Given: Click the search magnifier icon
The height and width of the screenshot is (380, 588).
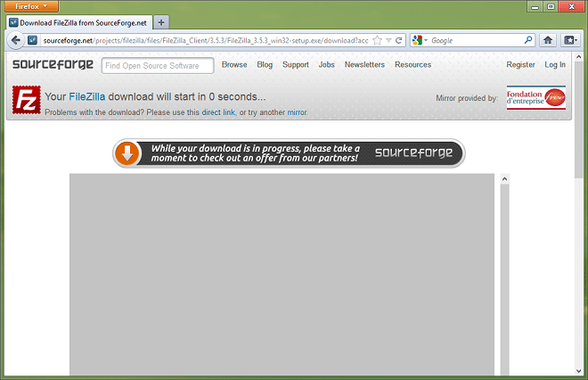Looking at the screenshot, I should (x=528, y=40).
